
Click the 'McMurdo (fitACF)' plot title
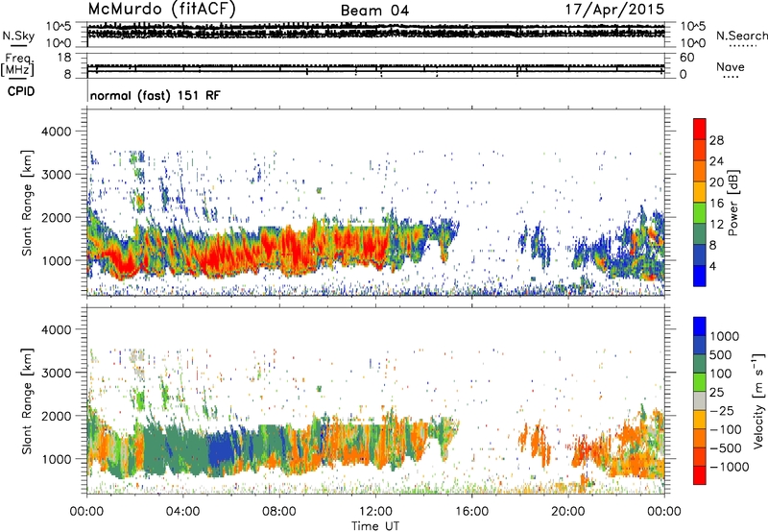(161, 10)
